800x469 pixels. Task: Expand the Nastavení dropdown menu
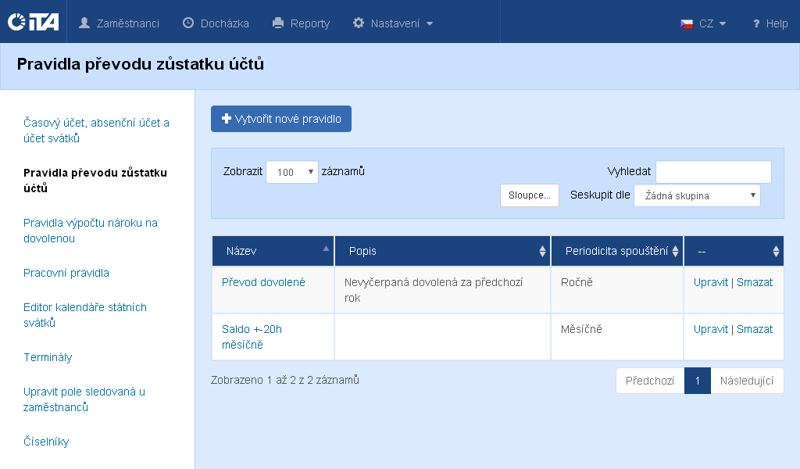click(x=392, y=22)
